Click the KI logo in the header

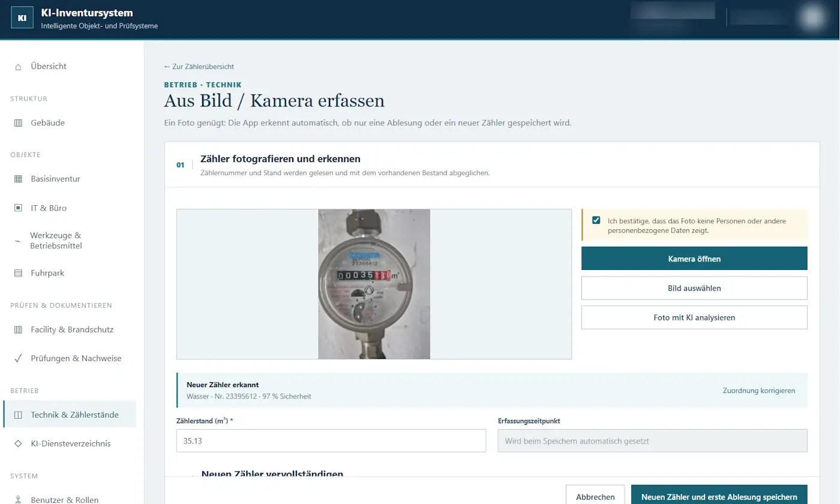(x=22, y=18)
